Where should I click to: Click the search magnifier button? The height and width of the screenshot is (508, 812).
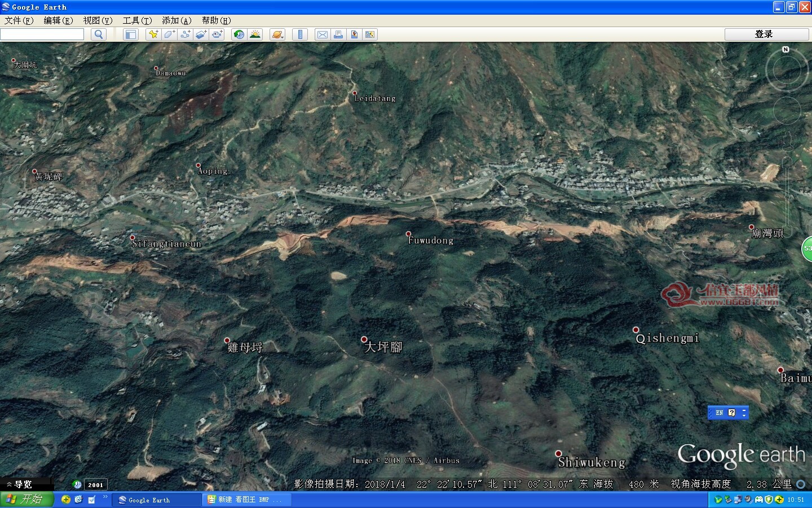(x=99, y=34)
